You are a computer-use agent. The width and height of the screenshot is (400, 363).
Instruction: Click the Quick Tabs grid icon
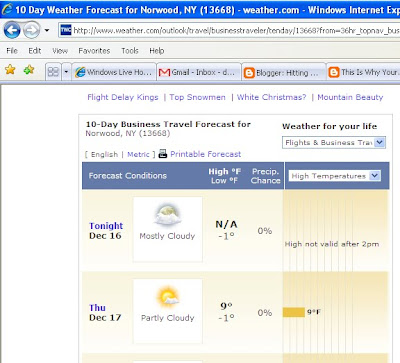click(x=53, y=72)
